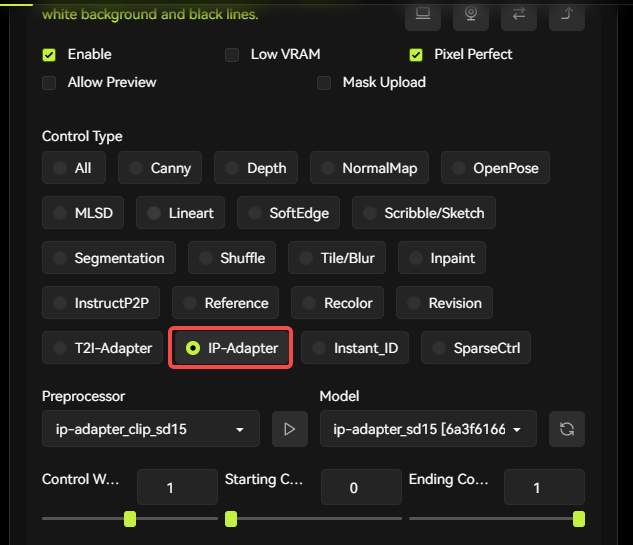Select the OpenPose control type
Image resolution: width=633 pixels, height=545 pixels.
(495, 168)
